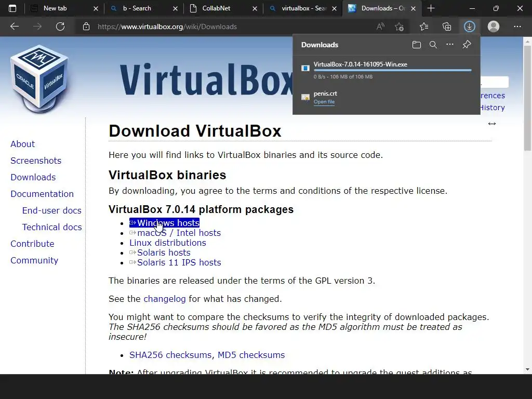Open downloads folder from Downloads panel
Screen dimensions: 532x399
coord(417,45)
